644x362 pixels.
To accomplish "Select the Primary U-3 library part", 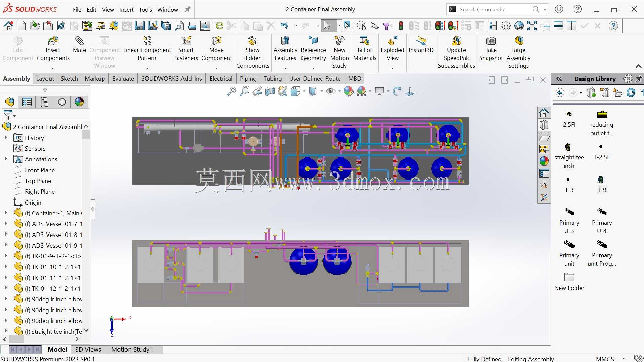I will click(569, 220).
